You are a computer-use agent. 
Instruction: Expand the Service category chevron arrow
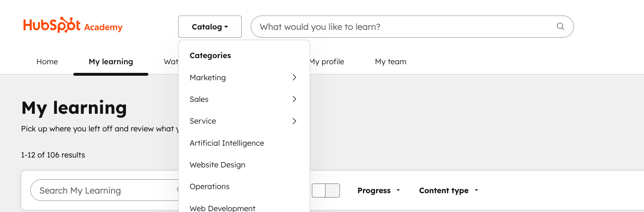[x=294, y=121]
